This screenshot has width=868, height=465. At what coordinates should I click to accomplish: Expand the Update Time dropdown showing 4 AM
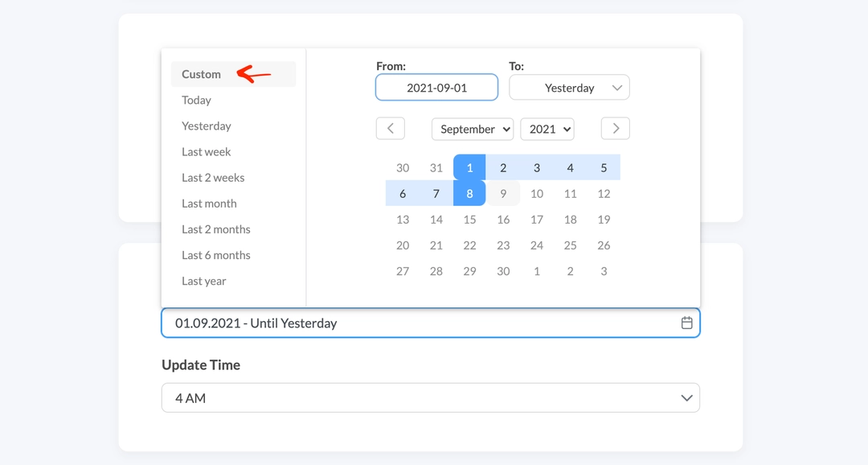point(431,398)
